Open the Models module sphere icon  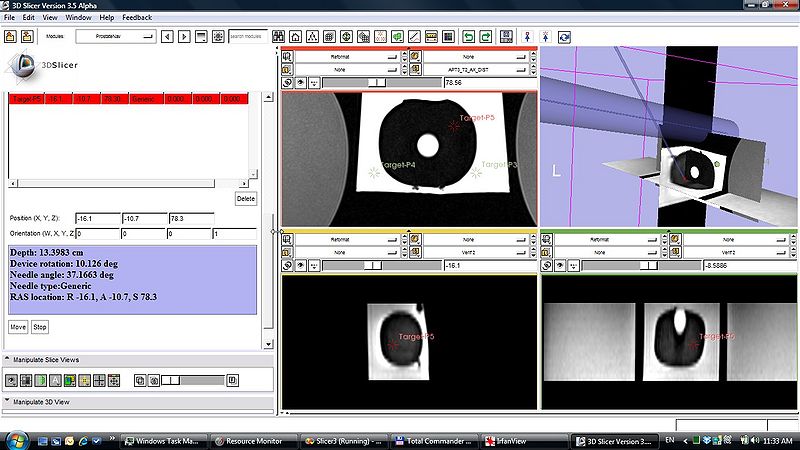(x=346, y=37)
